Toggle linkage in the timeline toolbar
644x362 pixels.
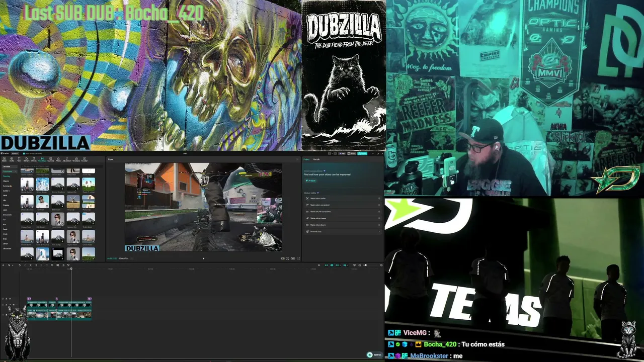pyautogui.click(x=337, y=265)
